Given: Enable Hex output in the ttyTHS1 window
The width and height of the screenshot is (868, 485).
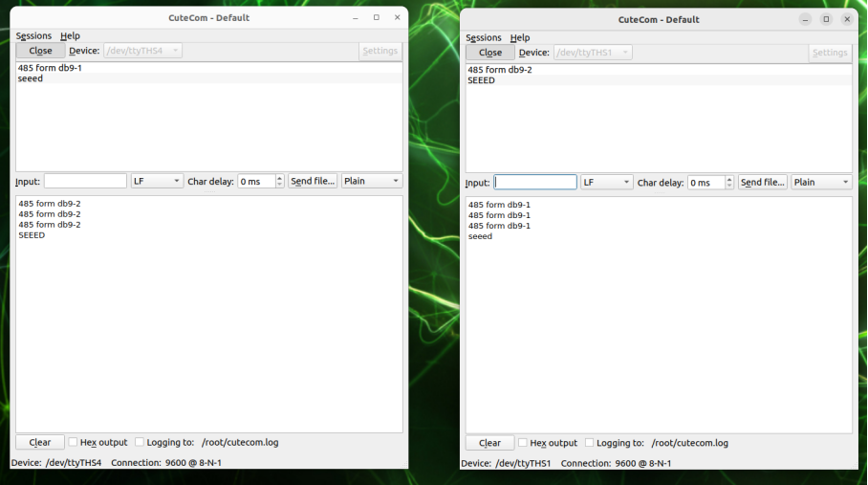Looking at the screenshot, I should [523, 443].
